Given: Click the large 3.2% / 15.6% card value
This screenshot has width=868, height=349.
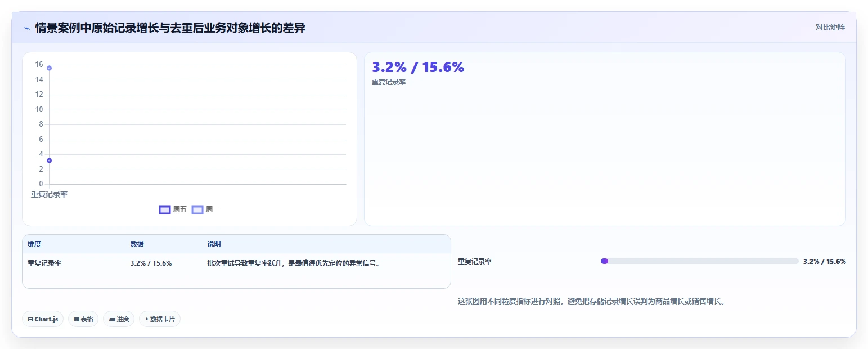Looking at the screenshot, I should pyautogui.click(x=418, y=67).
